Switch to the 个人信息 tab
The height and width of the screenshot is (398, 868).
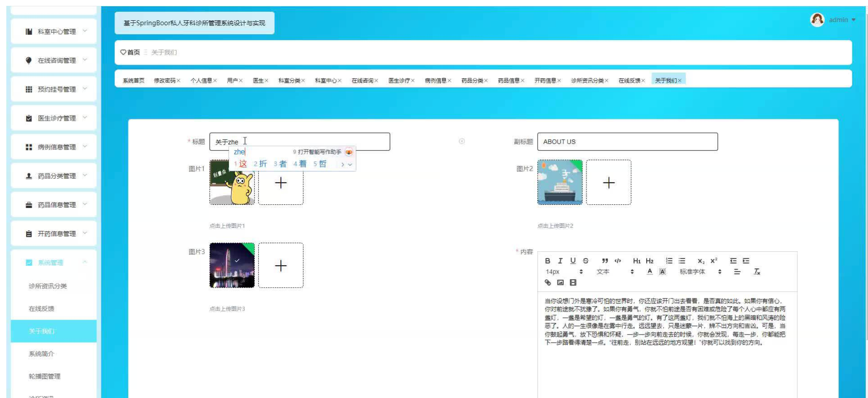[201, 81]
